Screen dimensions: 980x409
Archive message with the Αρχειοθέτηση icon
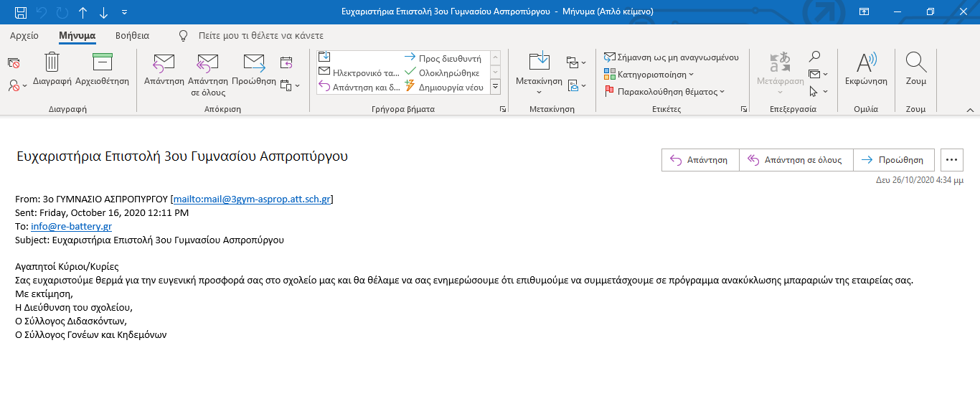[x=102, y=63]
